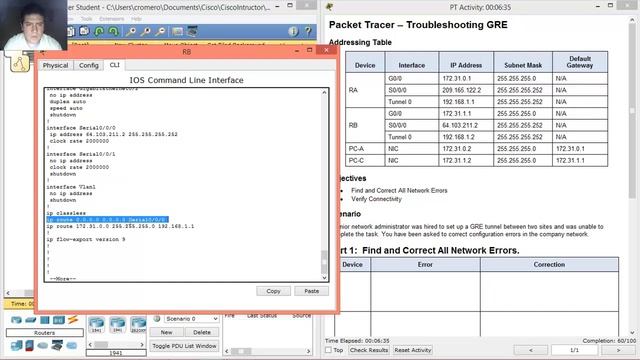The width and height of the screenshot is (640, 360).
Task: Click the RB 64.103.211.2 address cell
Action: [466, 125]
